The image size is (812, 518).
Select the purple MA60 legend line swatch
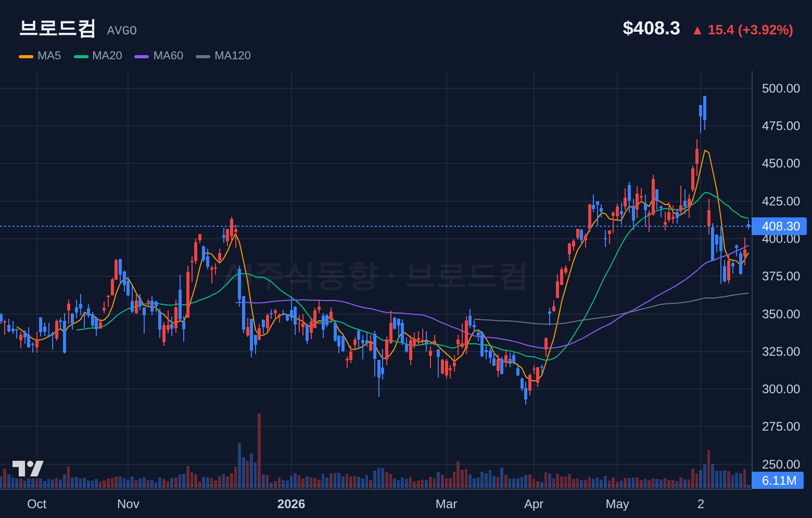[x=142, y=56]
